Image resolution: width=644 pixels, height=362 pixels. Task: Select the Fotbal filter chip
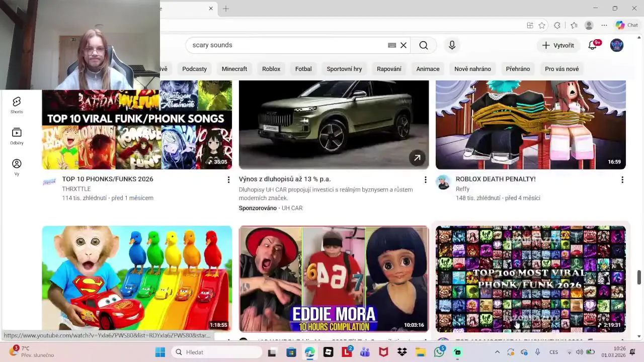[303, 69]
